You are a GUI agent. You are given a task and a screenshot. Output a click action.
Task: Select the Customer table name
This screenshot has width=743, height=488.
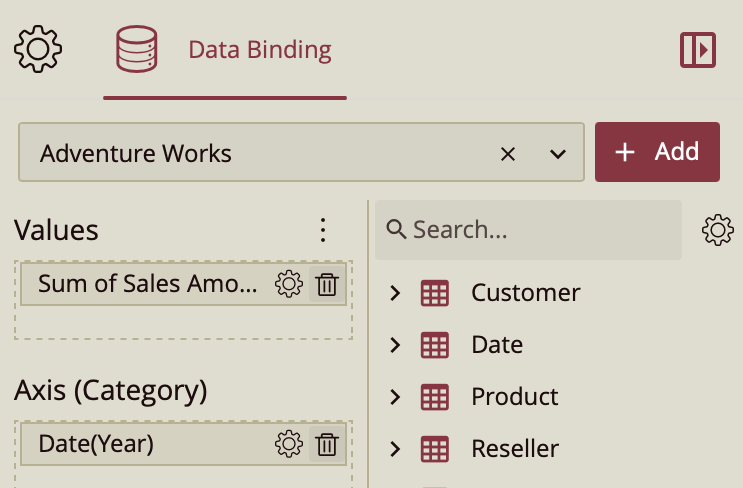525,293
